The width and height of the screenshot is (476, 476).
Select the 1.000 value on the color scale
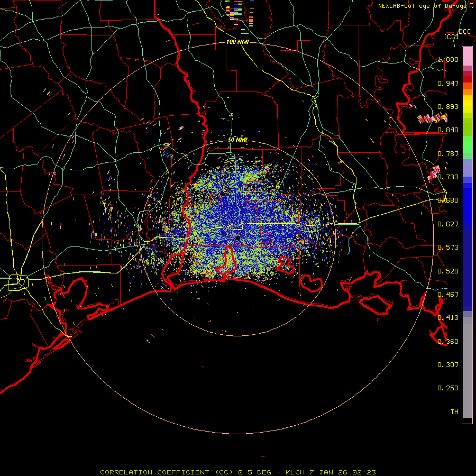point(448,59)
